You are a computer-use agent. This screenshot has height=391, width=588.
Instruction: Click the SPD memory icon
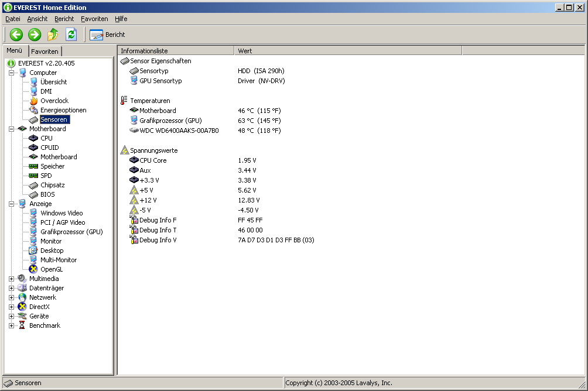33,176
